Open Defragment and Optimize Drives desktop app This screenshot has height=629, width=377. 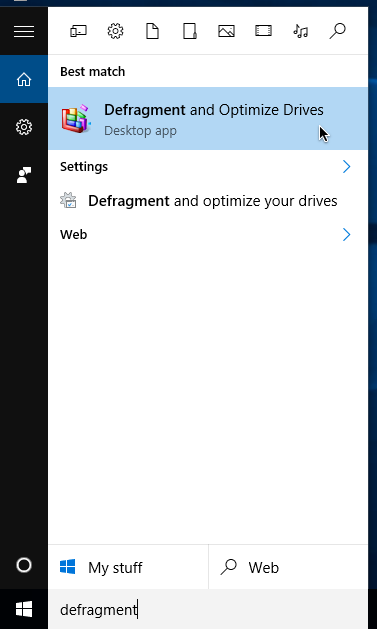[208, 119]
